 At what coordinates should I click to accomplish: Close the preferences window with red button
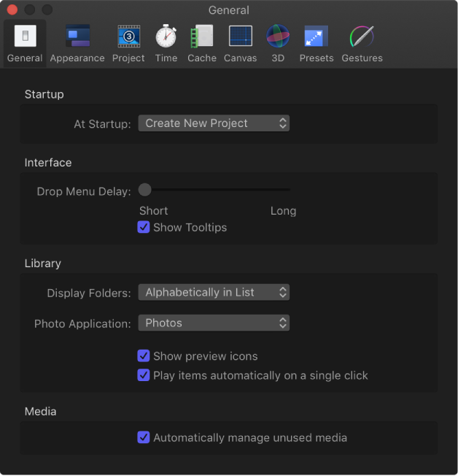(12, 9)
